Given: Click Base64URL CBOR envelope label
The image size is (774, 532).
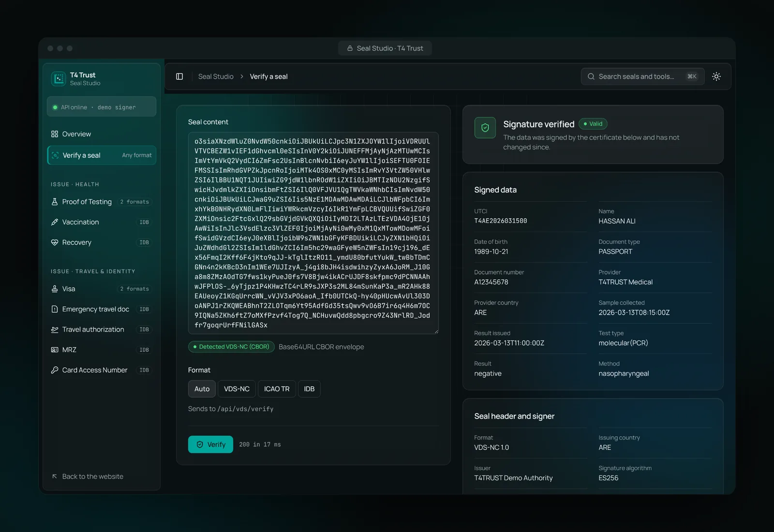Looking at the screenshot, I should [x=321, y=347].
